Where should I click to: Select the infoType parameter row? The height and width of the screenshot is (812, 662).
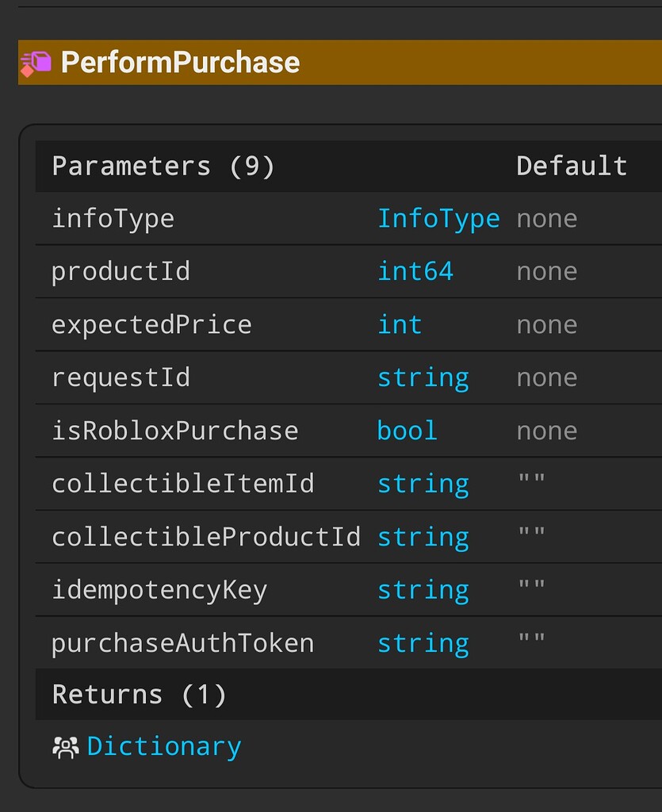tap(112, 218)
